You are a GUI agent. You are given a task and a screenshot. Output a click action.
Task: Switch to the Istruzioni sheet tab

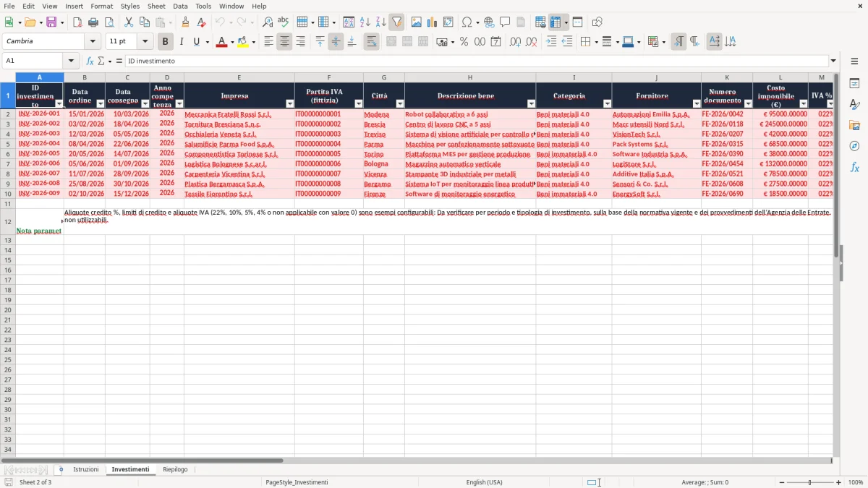(x=85, y=470)
